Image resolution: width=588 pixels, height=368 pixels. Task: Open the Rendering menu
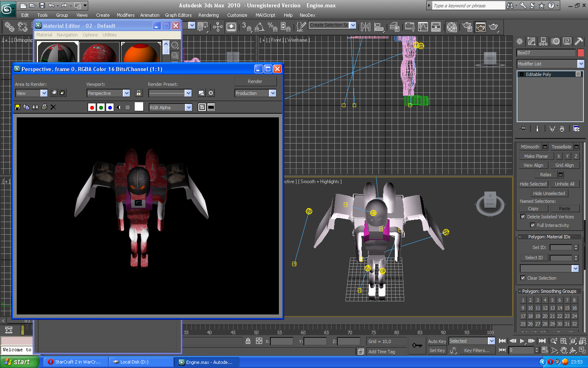[209, 15]
